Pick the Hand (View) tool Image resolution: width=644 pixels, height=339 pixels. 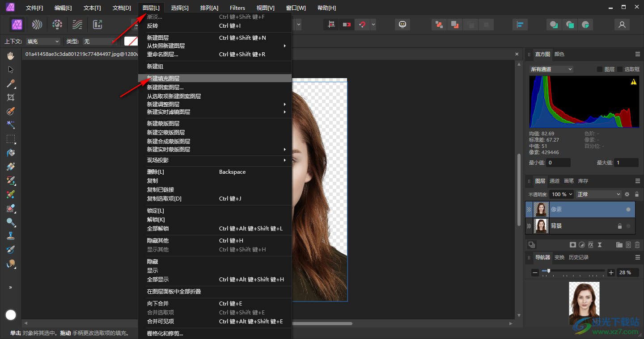[11, 56]
